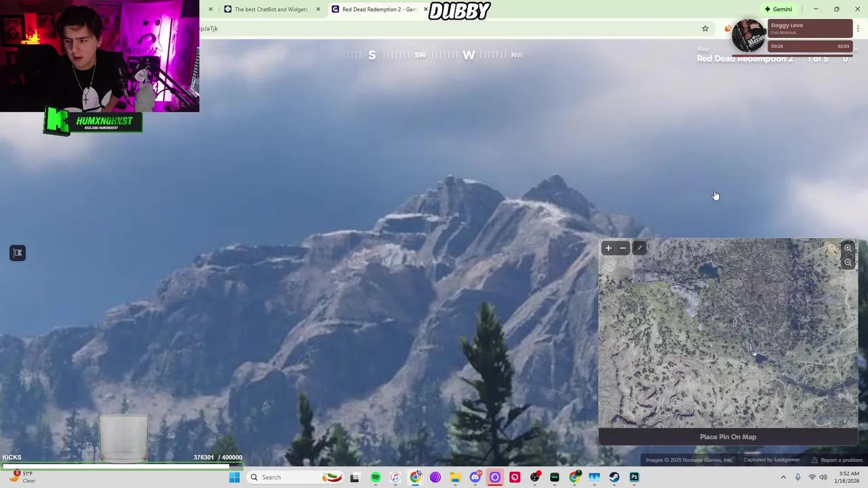Show hidden system tray icons
Image resolution: width=868 pixels, height=488 pixels.
click(783, 477)
